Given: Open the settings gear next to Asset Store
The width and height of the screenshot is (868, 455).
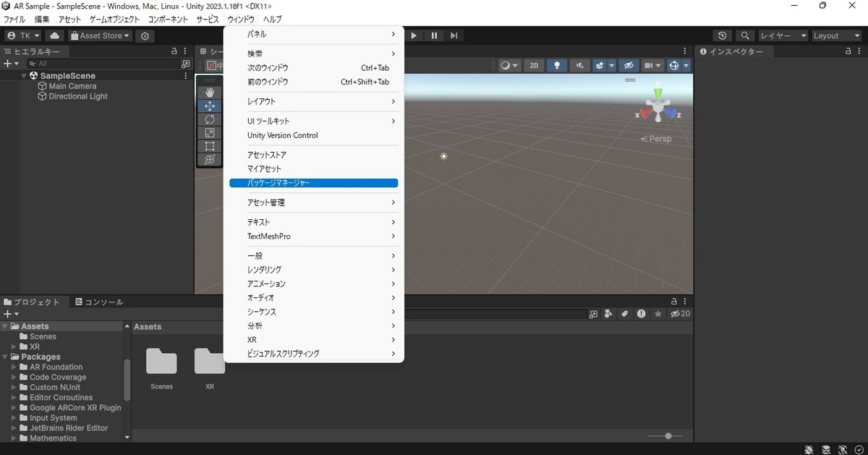Looking at the screenshot, I should pyautogui.click(x=145, y=35).
